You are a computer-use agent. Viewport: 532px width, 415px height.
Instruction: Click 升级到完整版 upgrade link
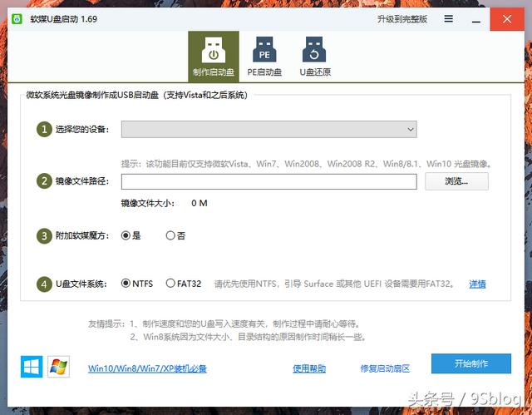pos(402,19)
